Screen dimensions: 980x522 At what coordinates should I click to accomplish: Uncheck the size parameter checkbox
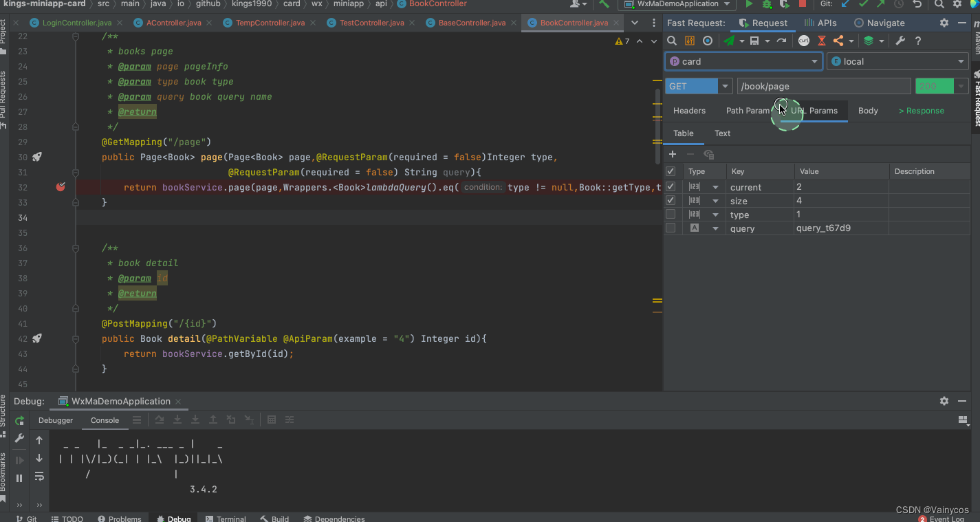pos(671,200)
